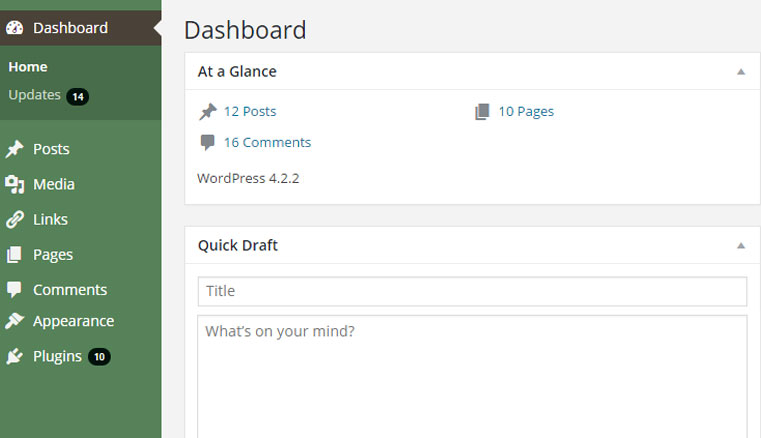Viewport: 761px width, 438px height.
Task: Open the 10 Pages link
Action: pyautogui.click(x=526, y=112)
